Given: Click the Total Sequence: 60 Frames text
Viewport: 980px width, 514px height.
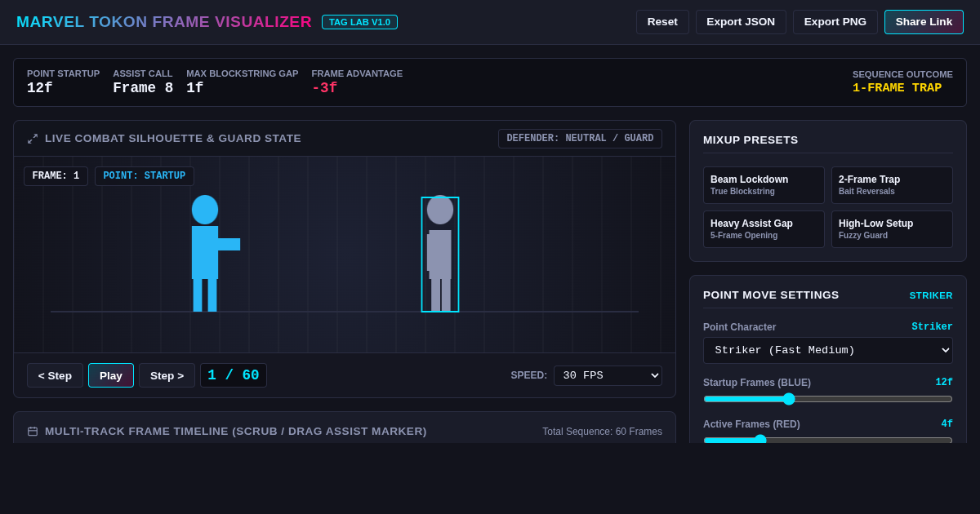Looking at the screenshot, I should 602,432.
